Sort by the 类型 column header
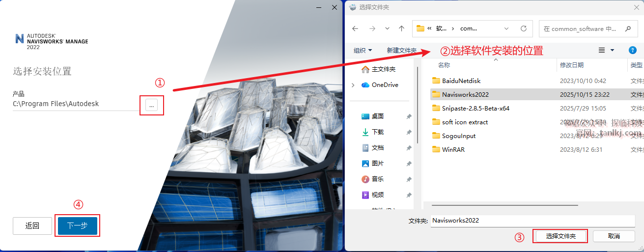The image size is (644, 252). [x=636, y=65]
